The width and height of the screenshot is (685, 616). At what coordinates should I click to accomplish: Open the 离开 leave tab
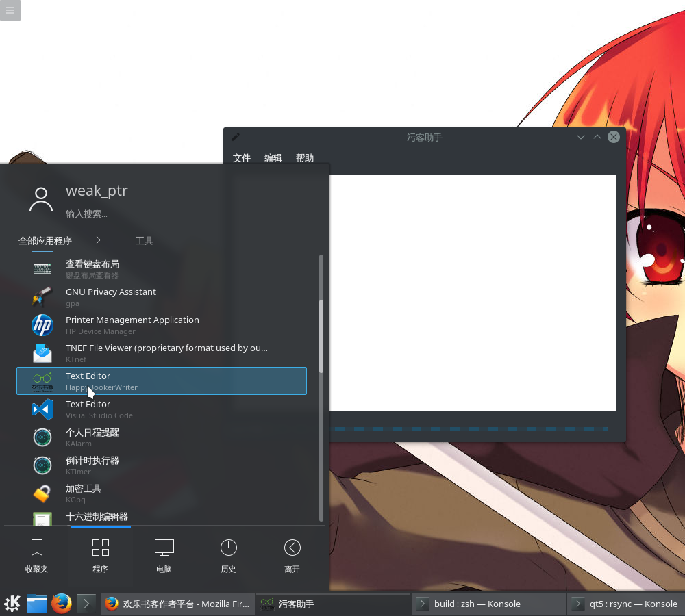(x=292, y=555)
